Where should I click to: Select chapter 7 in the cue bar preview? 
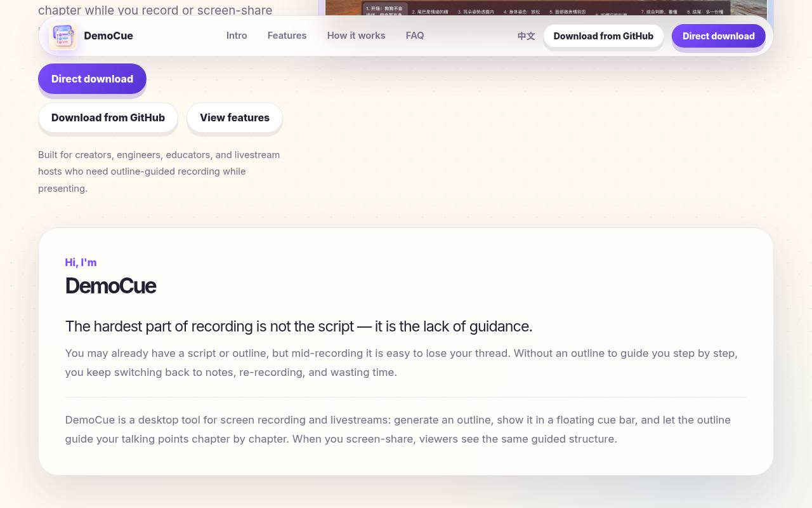point(658,11)
